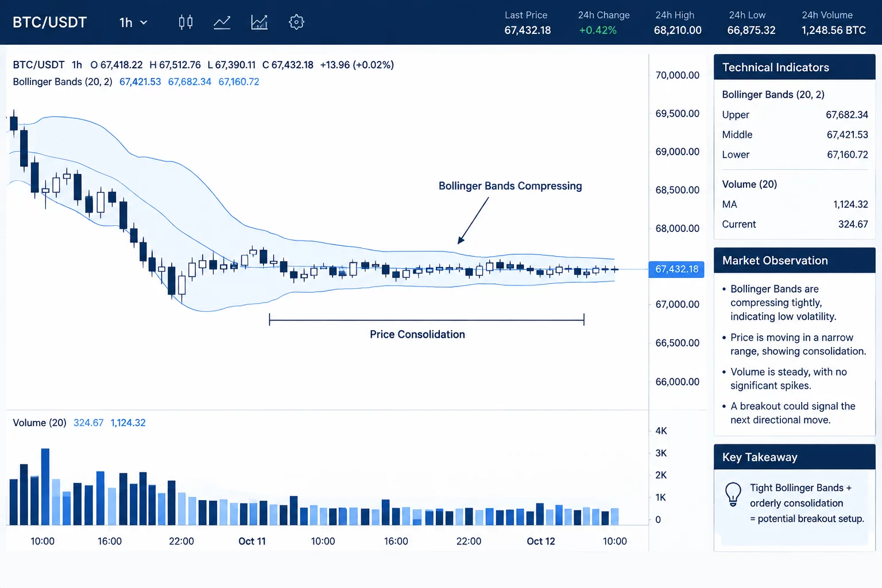Screen dimensions: 882x588
Task: Click the 66,000.00 price axis label
Action: [678, 382]
